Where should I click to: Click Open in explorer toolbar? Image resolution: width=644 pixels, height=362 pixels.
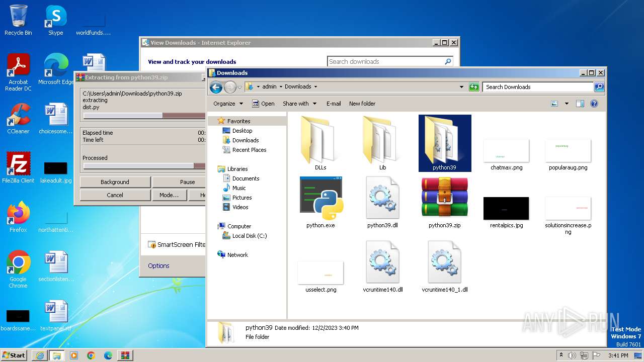click(x=263, y=104)
